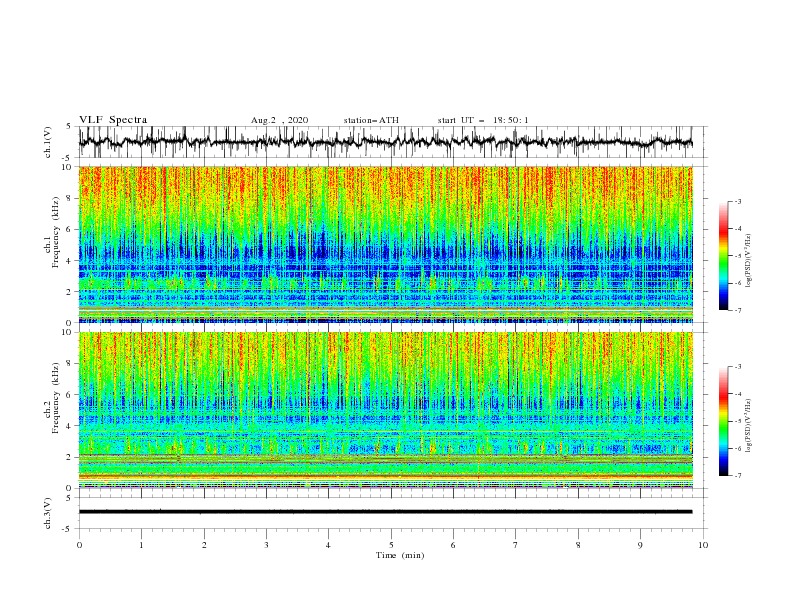Image resolution: width=792 pixels, height=612 pixels.
Task: Click time axis tick label "2"
Action: tap(204, 545)
